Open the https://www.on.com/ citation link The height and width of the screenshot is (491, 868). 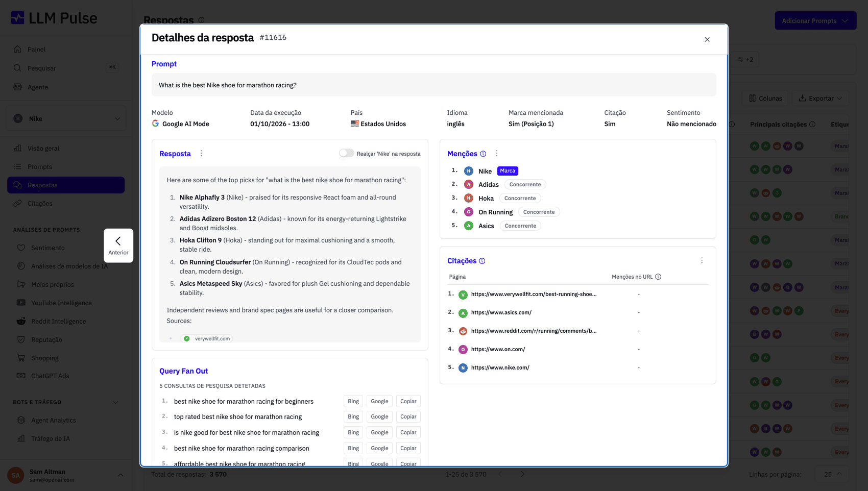click(498, 349)
